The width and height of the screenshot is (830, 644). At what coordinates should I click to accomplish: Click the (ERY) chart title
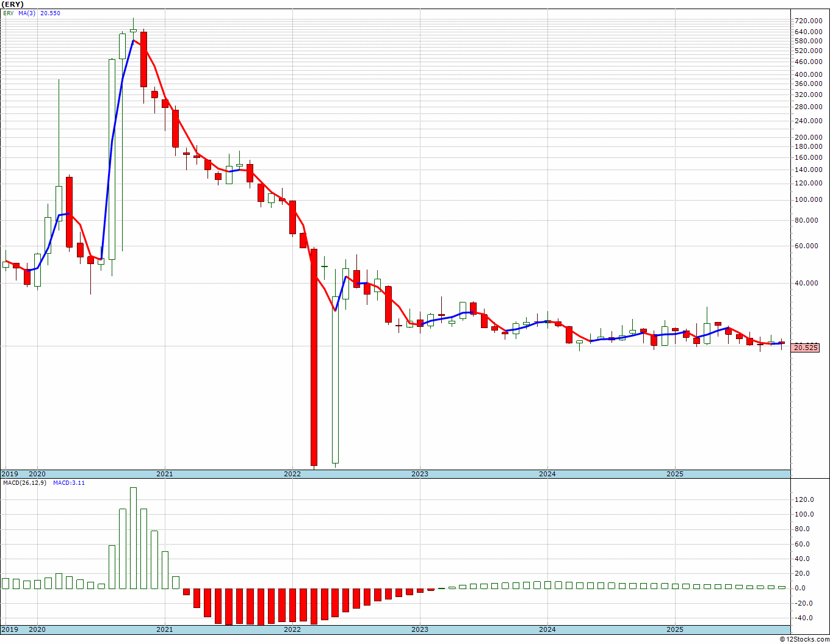point(13,4)
